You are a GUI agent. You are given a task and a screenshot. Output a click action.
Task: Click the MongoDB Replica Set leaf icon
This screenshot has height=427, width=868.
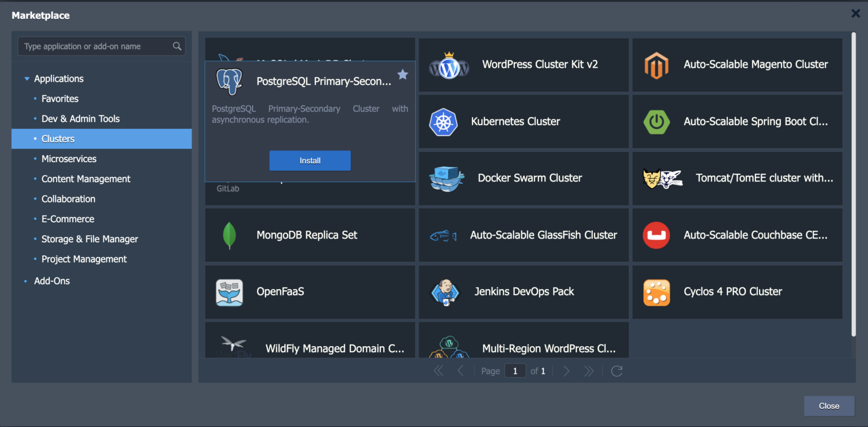coord(229,235)
